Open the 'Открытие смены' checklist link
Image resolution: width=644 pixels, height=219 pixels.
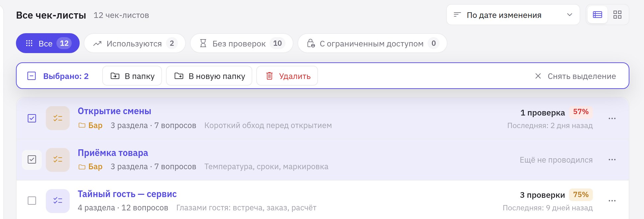coord(115,111)
